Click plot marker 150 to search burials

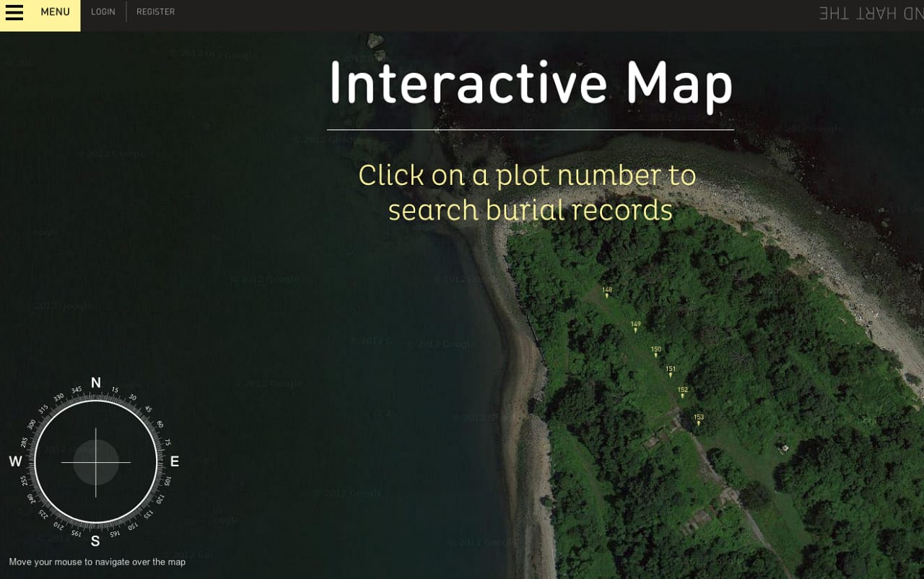[655, 350]
